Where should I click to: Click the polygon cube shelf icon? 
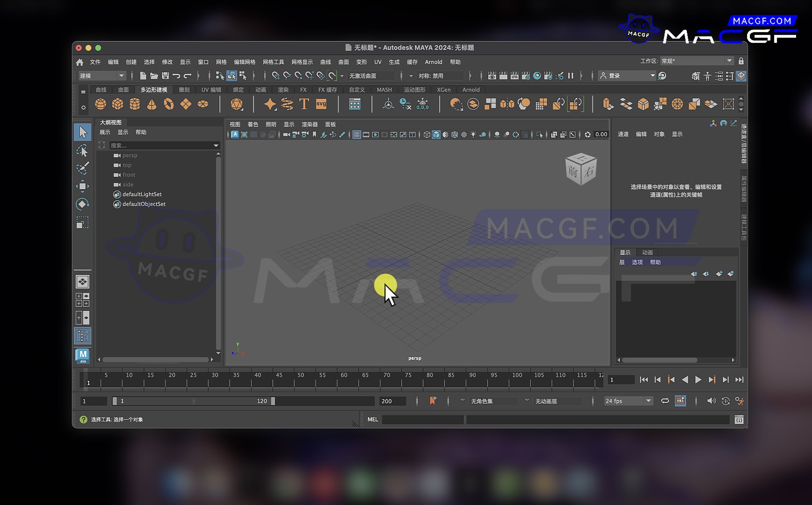tap(118, 104)
